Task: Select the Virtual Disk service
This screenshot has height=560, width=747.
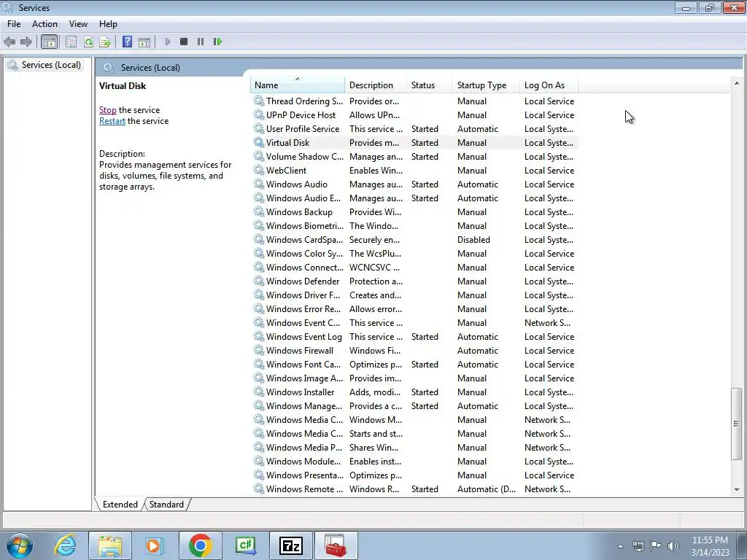Action: point(414,142)
